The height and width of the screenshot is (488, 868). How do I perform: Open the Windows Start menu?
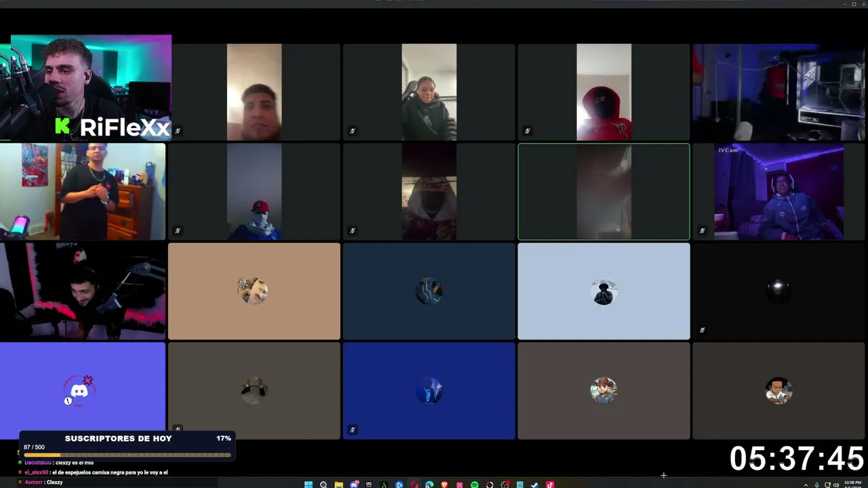(x=309, y=485)
